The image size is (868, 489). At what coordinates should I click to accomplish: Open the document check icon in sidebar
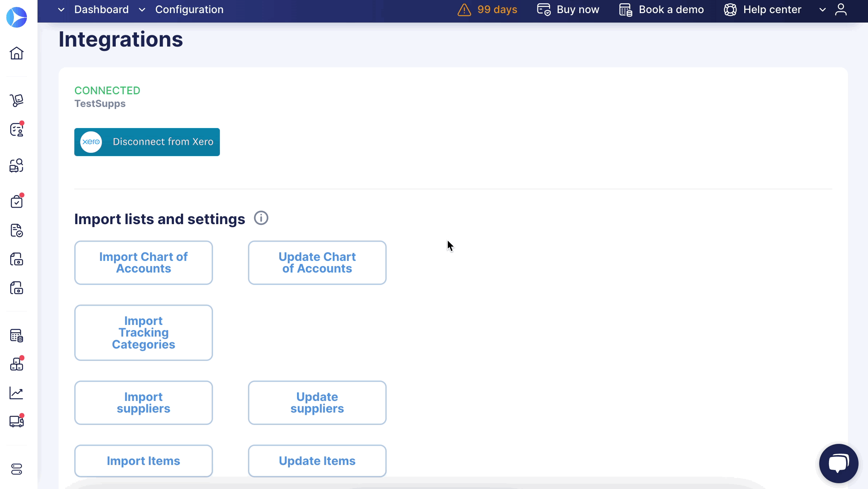tap(16, 230)
